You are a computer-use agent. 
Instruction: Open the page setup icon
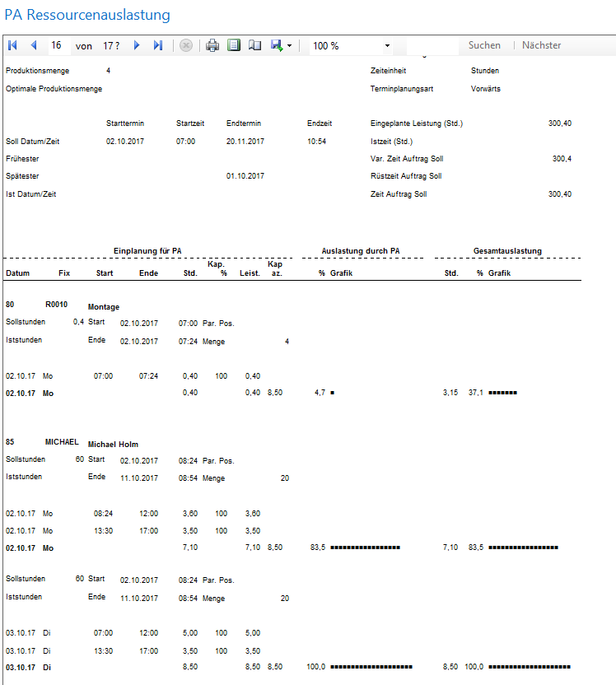(254, 45)
